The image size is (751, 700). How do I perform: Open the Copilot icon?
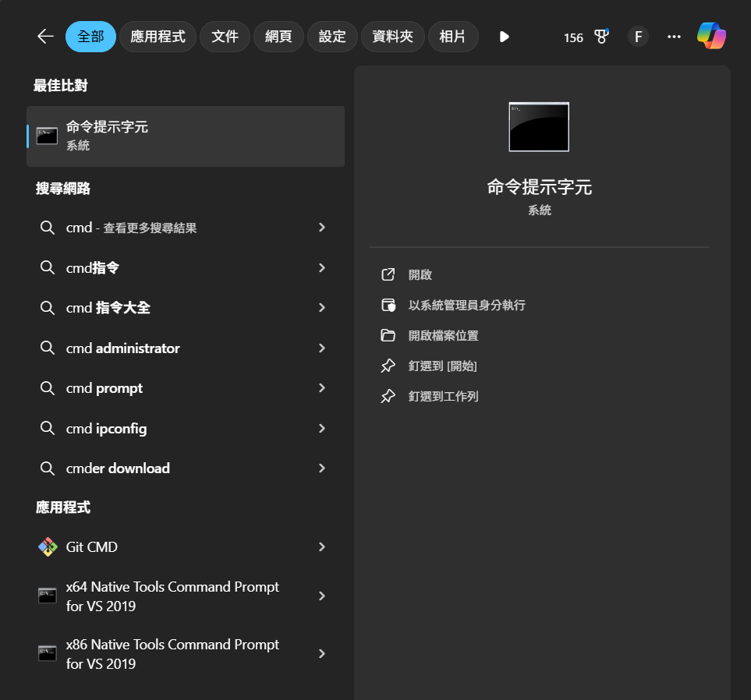point(711,37)
